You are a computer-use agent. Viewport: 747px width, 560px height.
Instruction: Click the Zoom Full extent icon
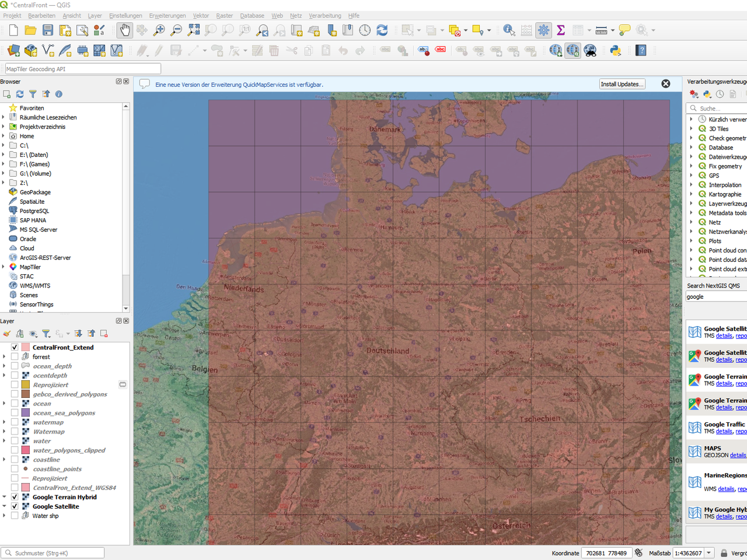(x=193, y=30)
